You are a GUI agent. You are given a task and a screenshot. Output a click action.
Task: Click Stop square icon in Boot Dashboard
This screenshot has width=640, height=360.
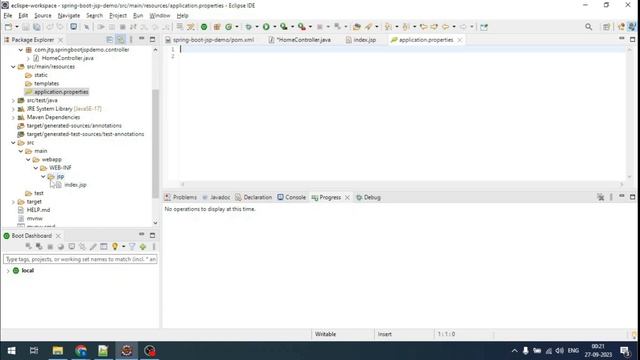(50, 247)
